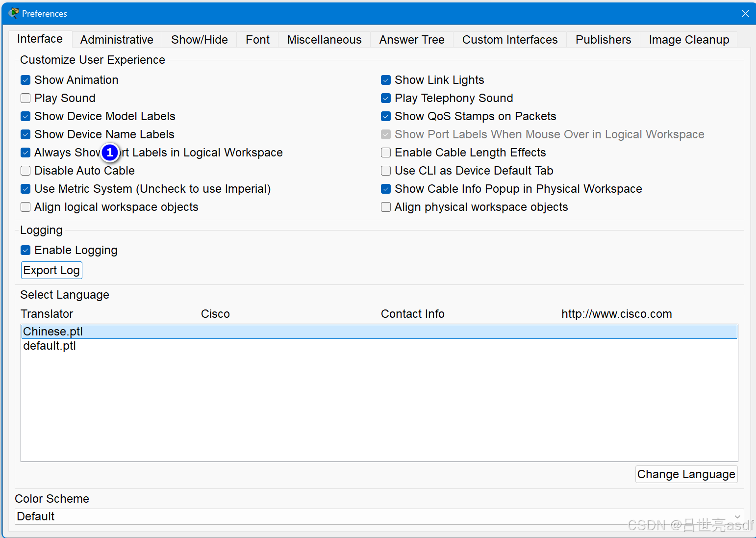Switch to Custom Interfaces tab
The height and width of the screenshot is (538, 756).
coord(510,40)
